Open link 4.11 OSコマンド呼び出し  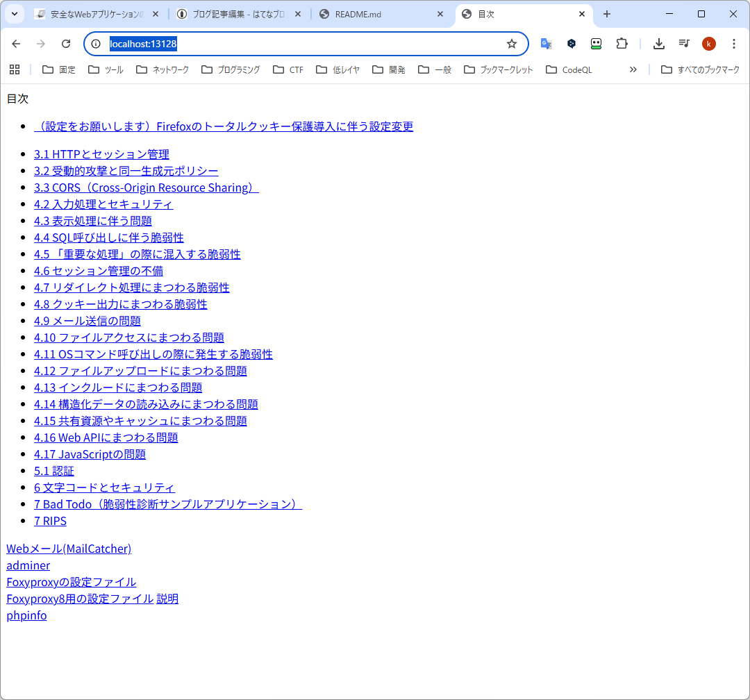153,354
